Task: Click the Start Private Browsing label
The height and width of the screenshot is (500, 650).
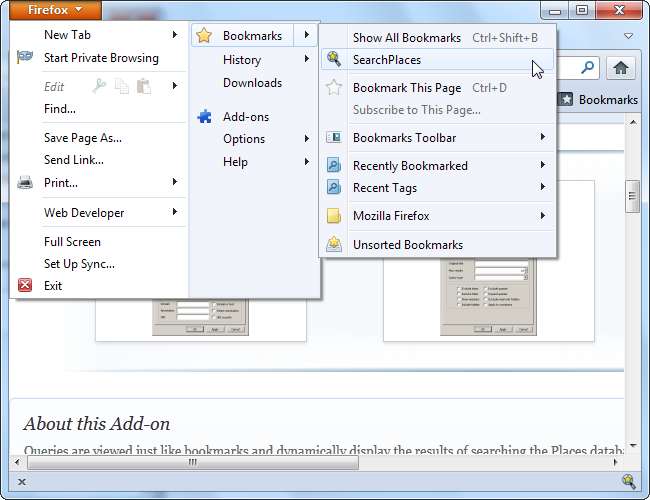Action: 101,58
